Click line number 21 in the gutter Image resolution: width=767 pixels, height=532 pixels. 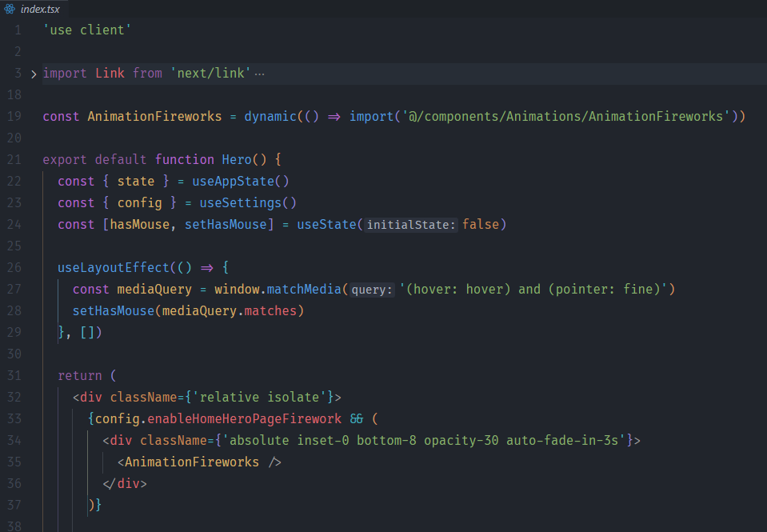click(x=14, y=159)
